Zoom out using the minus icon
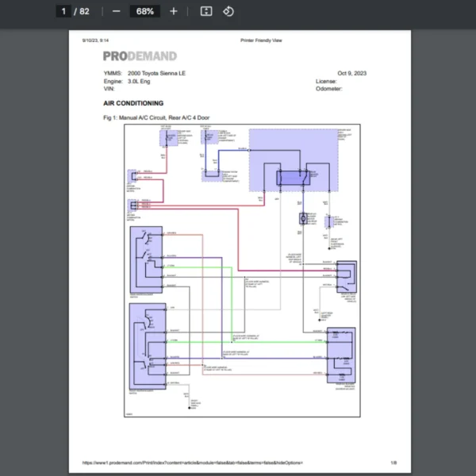The image size is (476, 476). (x=117, y=11)
